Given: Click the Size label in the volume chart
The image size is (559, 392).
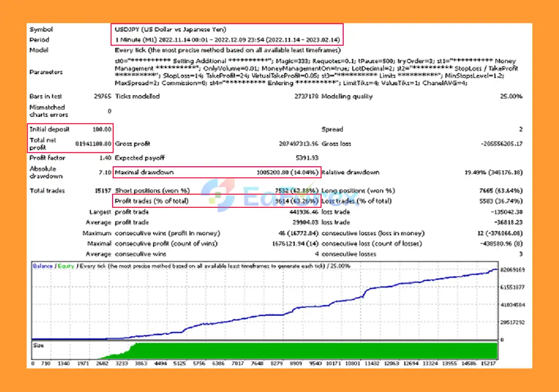Looking at the screenshot, I should click(39, 346).
